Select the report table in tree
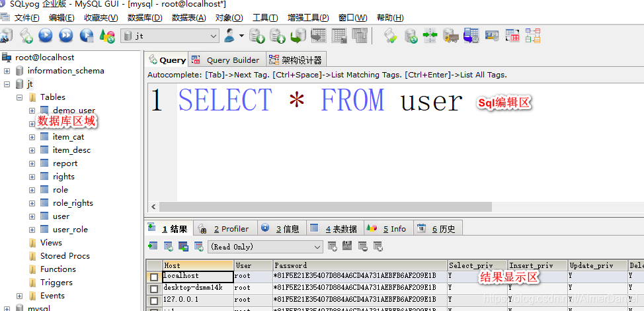This screenshot has width=644, height=311. (65, 163)
